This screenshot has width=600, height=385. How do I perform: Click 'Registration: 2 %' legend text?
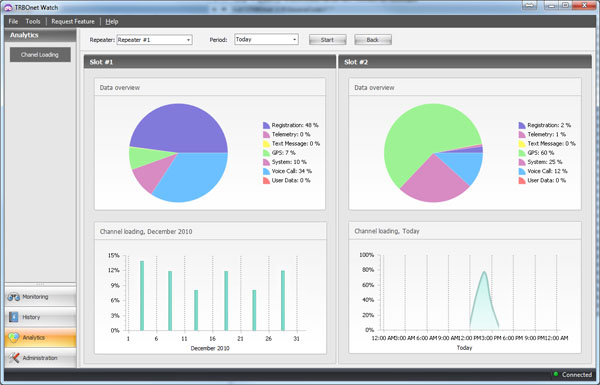[x=549, y=125]
